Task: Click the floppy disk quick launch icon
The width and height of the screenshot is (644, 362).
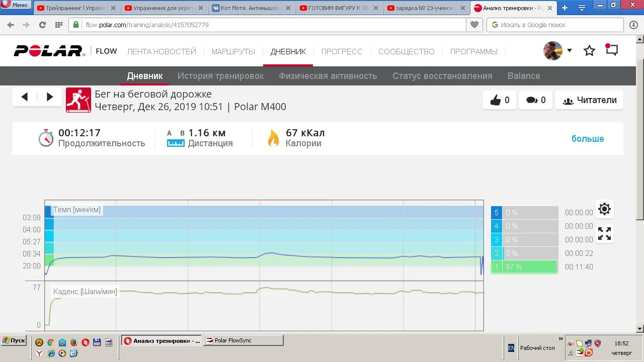Action: point(97,342)
